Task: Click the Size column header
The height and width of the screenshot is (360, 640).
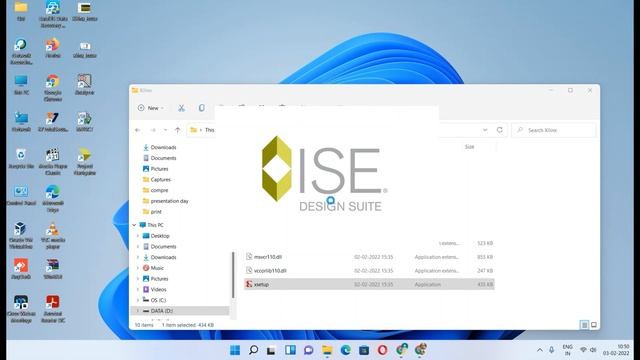Action: tap(469, 147)
